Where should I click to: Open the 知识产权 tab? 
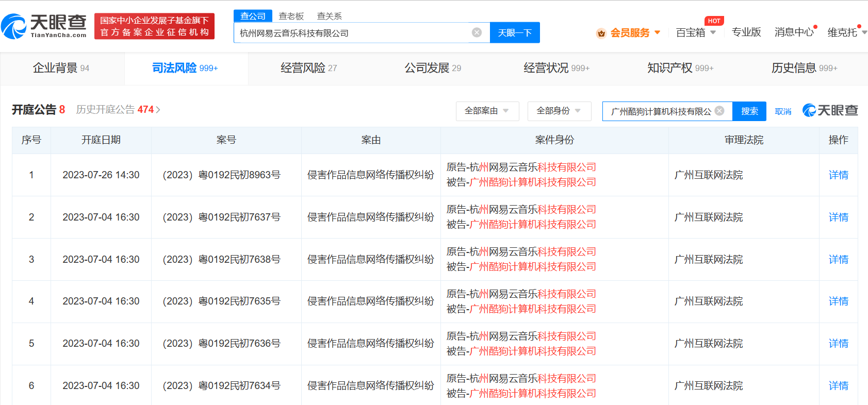click(680, 68)
